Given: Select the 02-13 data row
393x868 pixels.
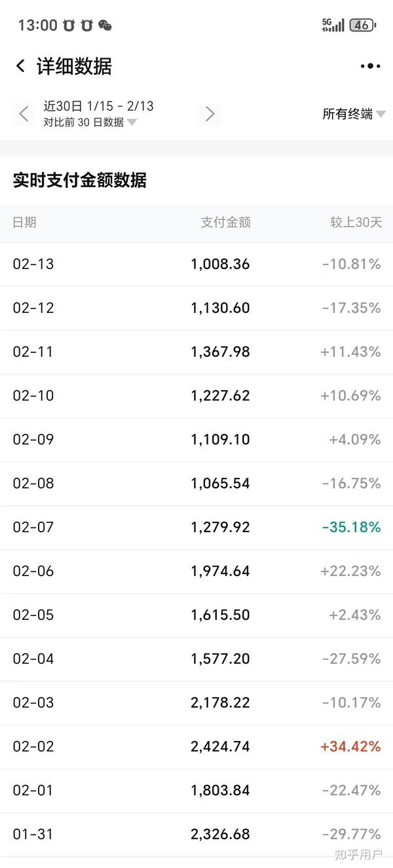Looking at the screenshot, I should pos(196,264).
